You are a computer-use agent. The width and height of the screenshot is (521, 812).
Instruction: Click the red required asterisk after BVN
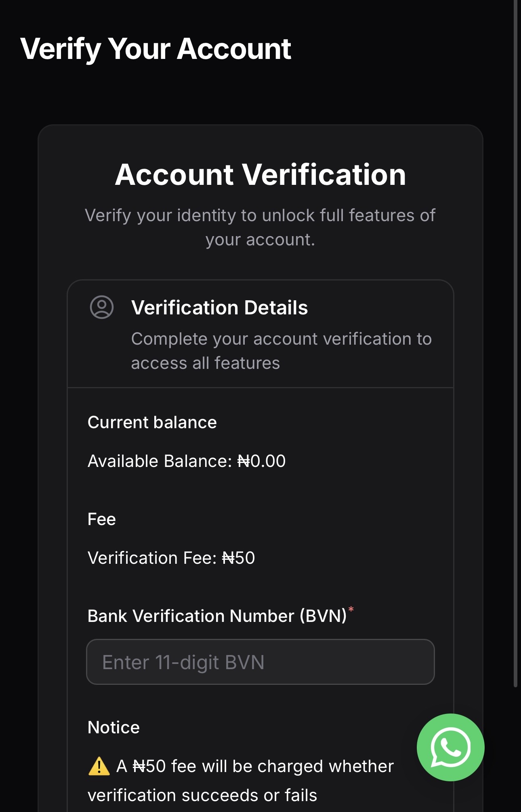point(351,609)
